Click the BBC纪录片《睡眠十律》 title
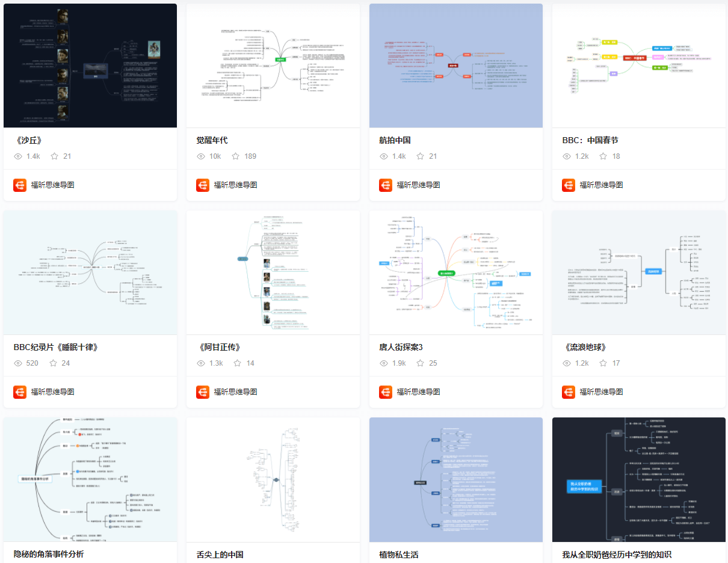Image resolution: width=728 pixels, height=563 pixels. pos(55,347)
